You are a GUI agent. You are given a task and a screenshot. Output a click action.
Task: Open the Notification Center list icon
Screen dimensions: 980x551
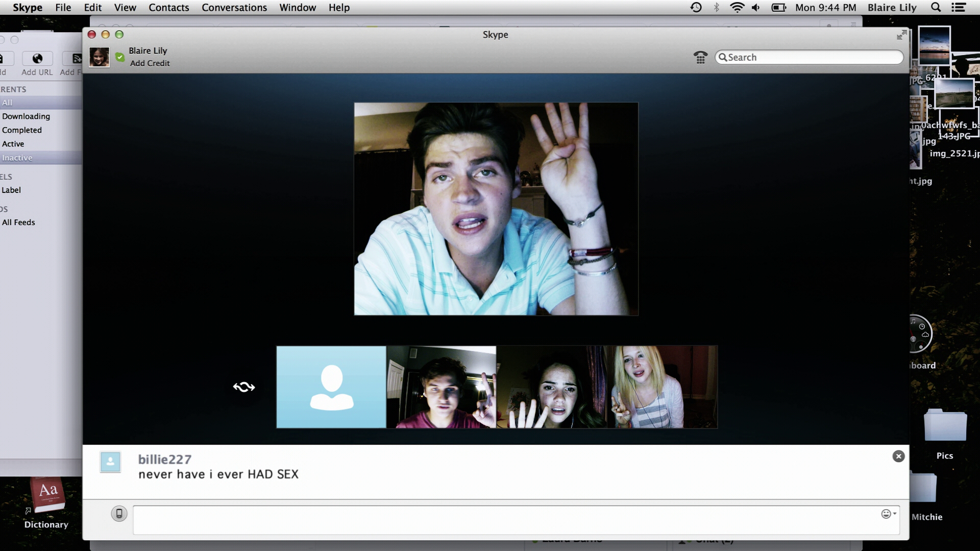point(959,7)
